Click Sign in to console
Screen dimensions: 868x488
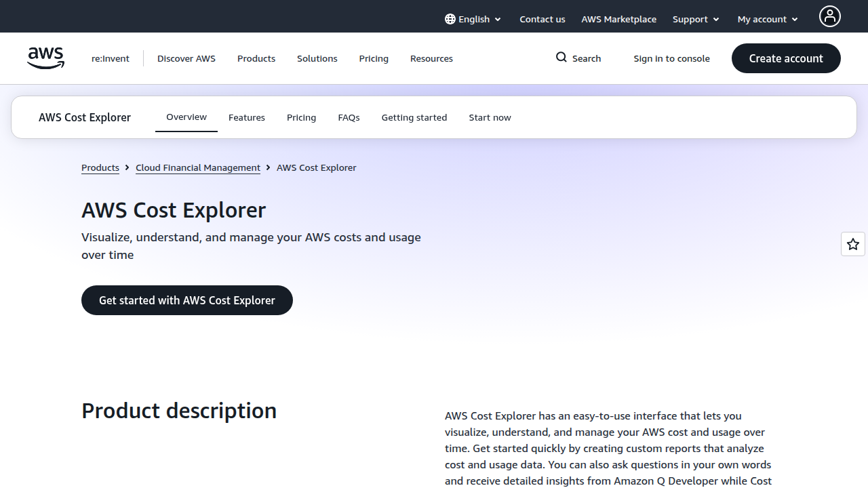pos(672,58)
